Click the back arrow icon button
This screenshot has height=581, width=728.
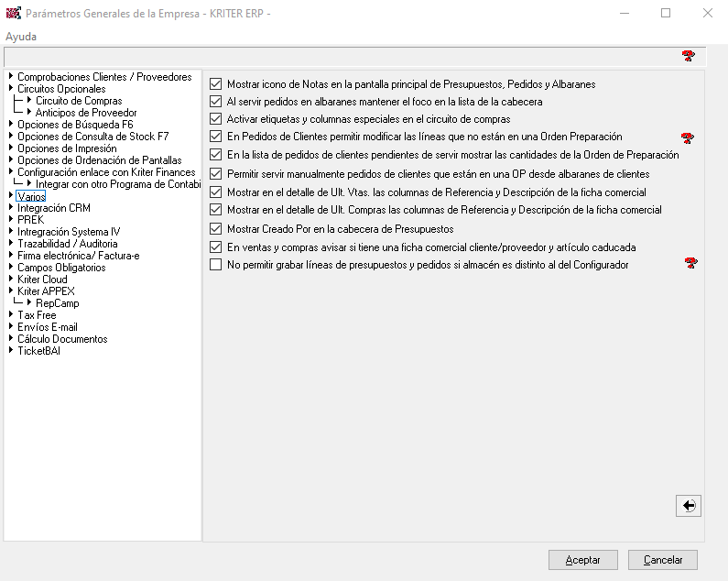(688, 505)
